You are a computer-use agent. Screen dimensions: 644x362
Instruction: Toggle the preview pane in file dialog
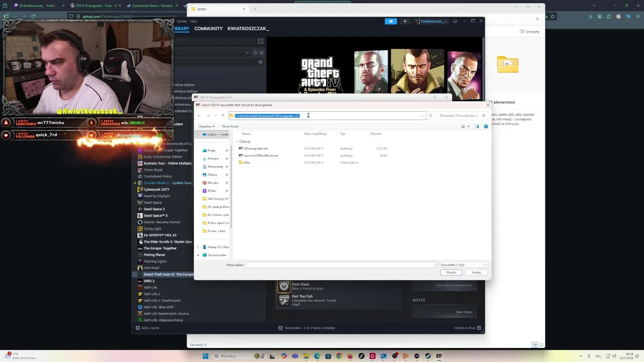point(477,126)
